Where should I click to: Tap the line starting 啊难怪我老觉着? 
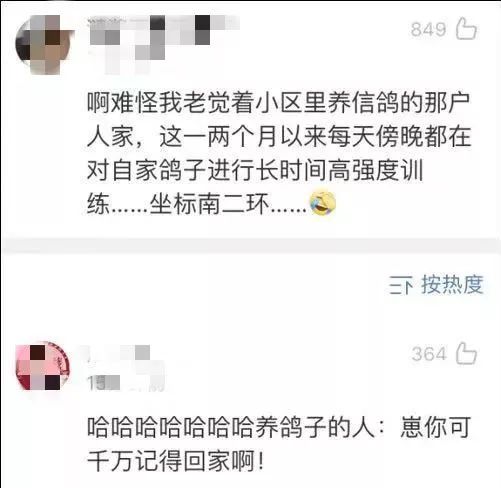(x=279, y=102)
